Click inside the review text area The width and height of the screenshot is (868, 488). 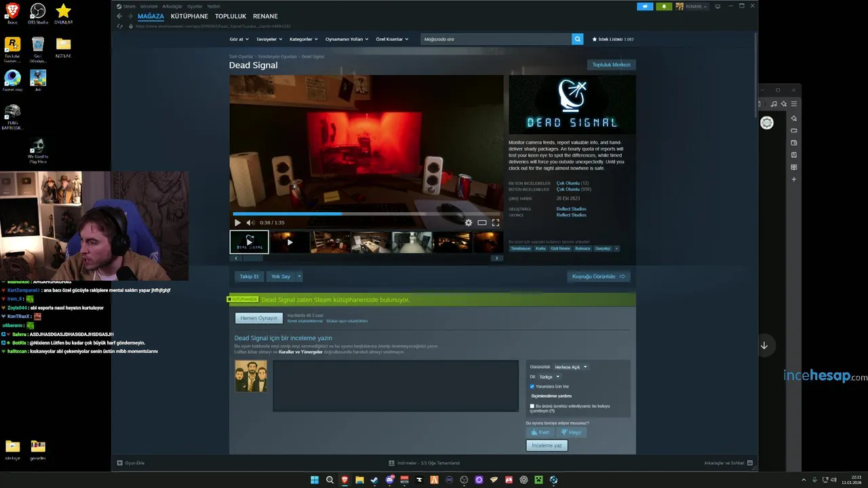click(x=395, y=386)
